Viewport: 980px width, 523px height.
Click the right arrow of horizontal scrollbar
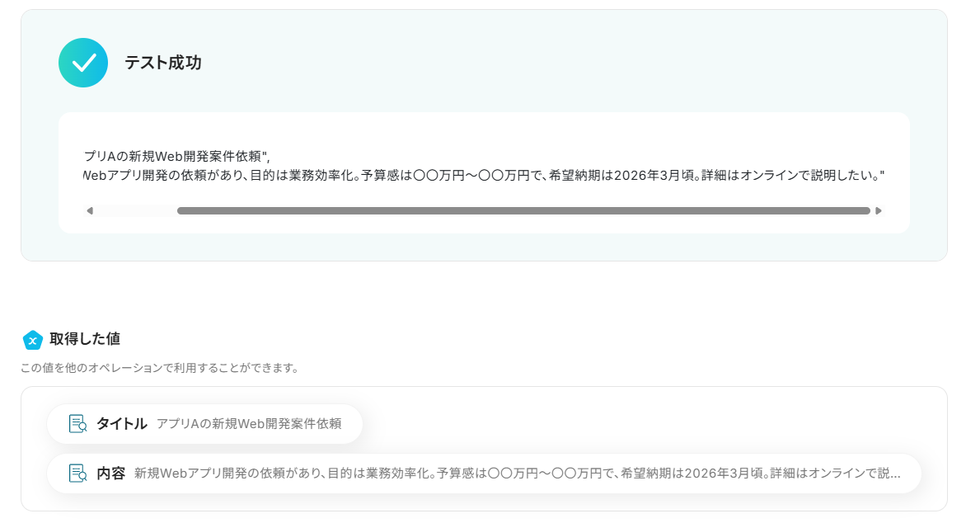tap(878, 211)
